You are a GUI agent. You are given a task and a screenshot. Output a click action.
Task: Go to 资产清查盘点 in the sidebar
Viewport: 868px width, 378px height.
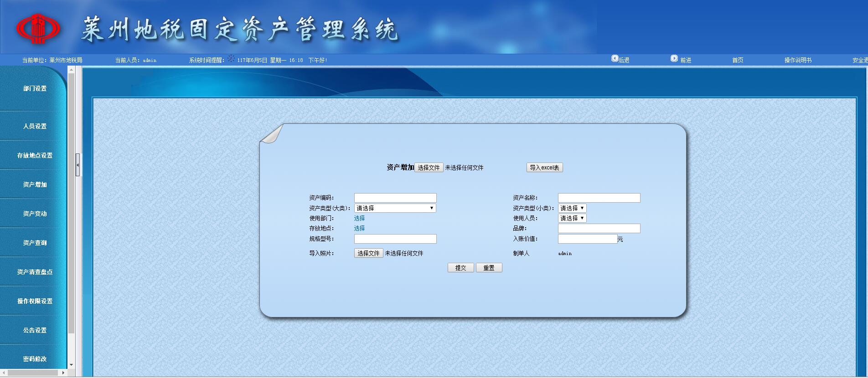tap(35, 272)
